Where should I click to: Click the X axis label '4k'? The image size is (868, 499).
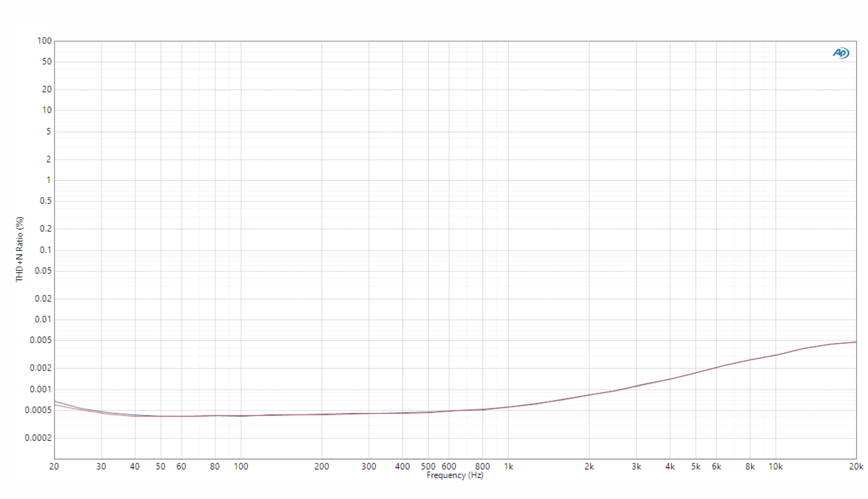point(670,466)
